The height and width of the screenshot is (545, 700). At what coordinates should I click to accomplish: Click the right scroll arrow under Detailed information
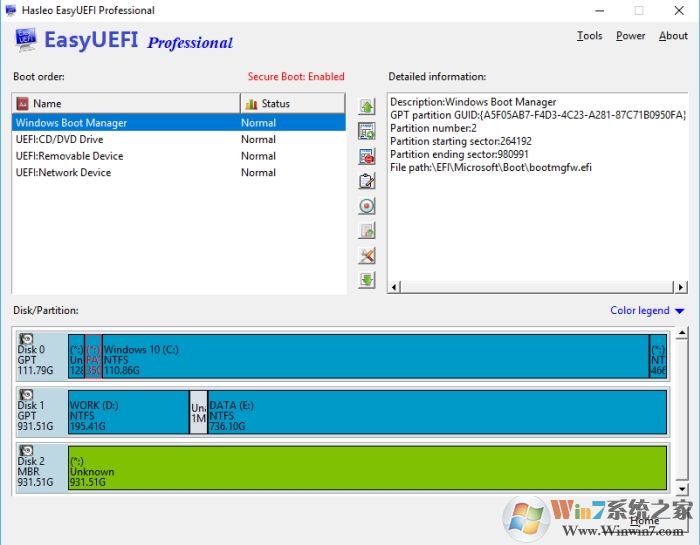point(680,287)
